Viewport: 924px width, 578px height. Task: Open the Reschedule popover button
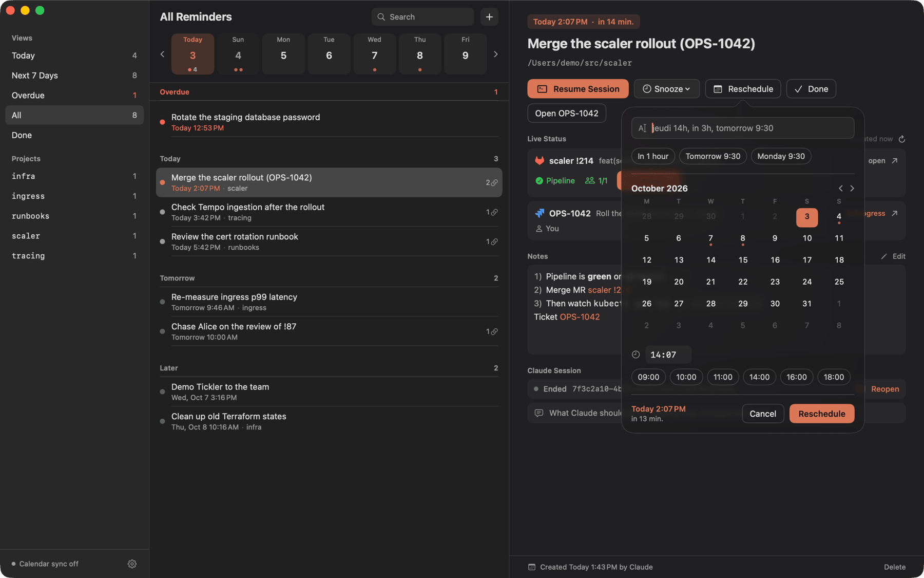click(x=743, y=89)
